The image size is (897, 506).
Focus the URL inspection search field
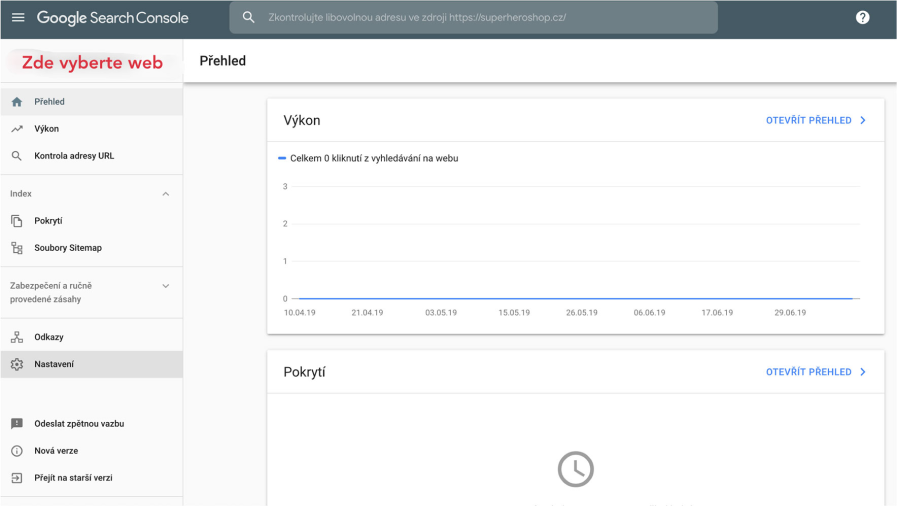tap(474, 17)
